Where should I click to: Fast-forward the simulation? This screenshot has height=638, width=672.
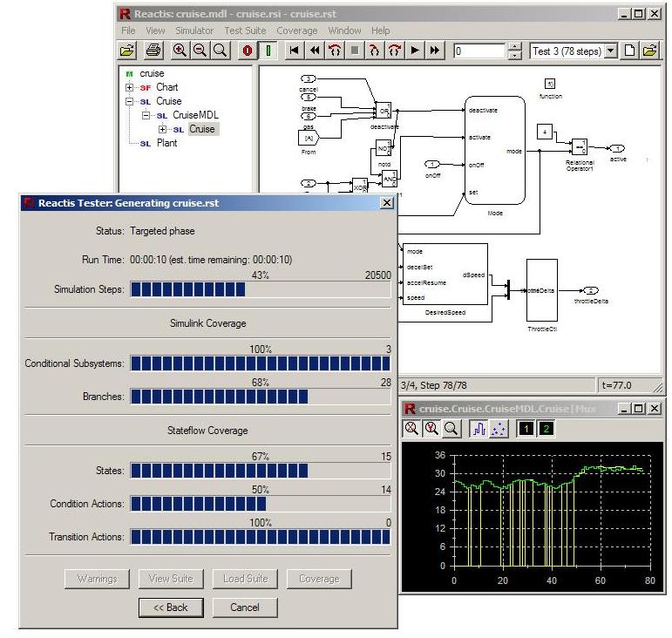(435, 51)
